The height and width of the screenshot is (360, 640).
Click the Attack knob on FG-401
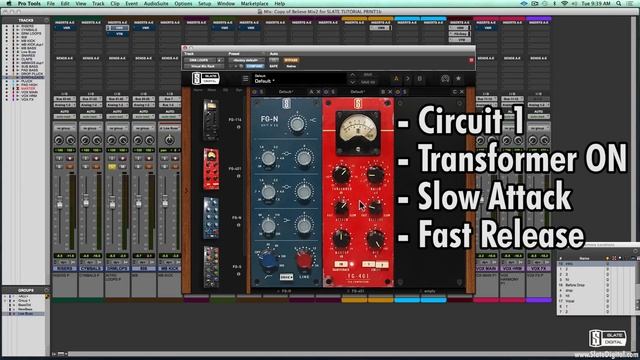tap(342, 207)
